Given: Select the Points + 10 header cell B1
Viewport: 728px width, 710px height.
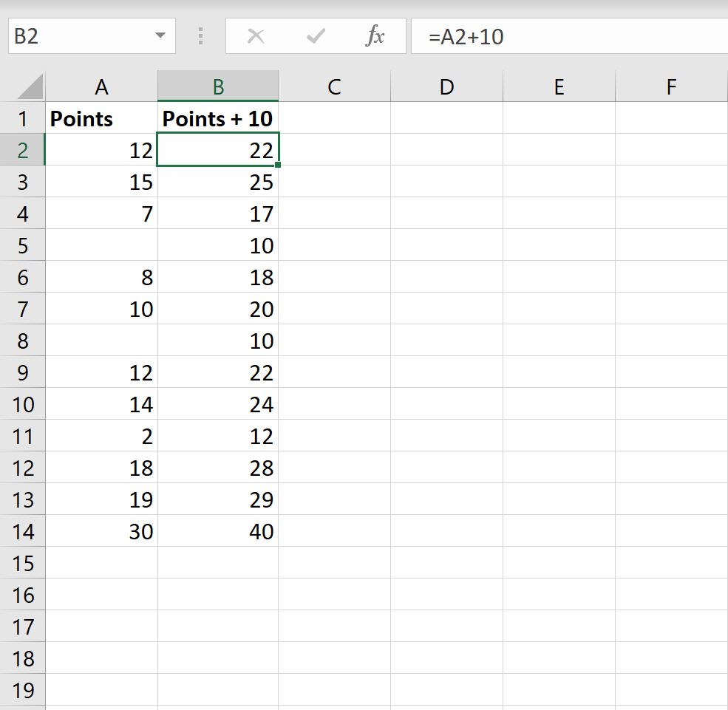Looking at the screenshot, I should [x=217, y=118].
